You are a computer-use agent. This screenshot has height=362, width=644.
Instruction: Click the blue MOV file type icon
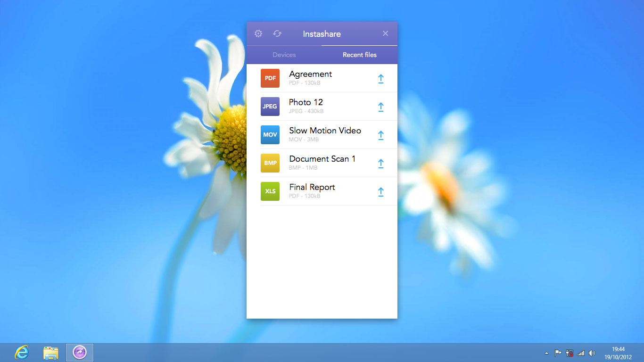pyautogui.click(x=270, y=135)
